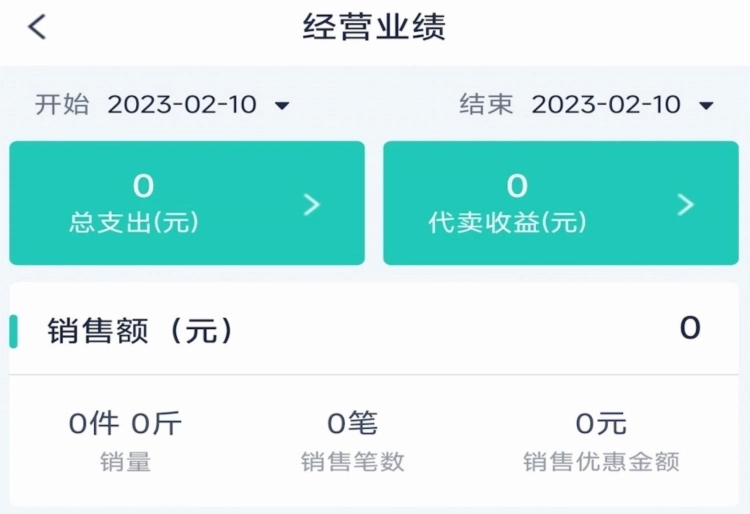750x514 pixels.
Task: Tap the green marker beside 销售额
Action: click(x=14, y=331)
